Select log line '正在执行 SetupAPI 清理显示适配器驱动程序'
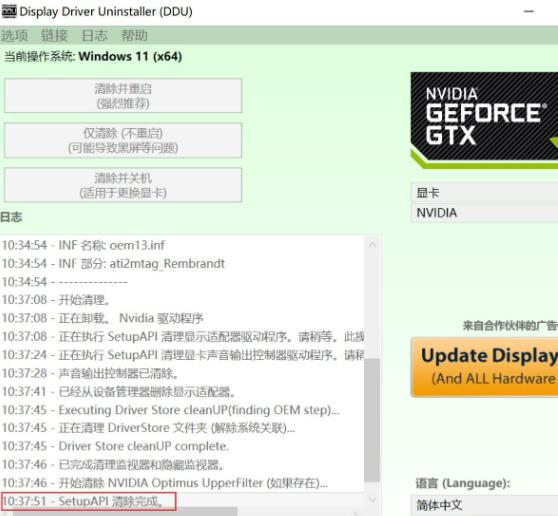The width and height of the screenshot is (558, 516). point(182,336)
